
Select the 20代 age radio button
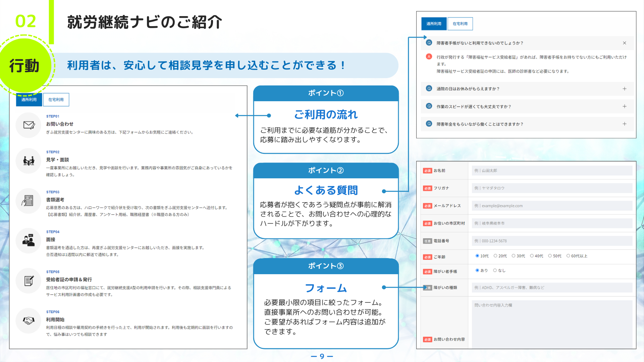click(495, 256)
